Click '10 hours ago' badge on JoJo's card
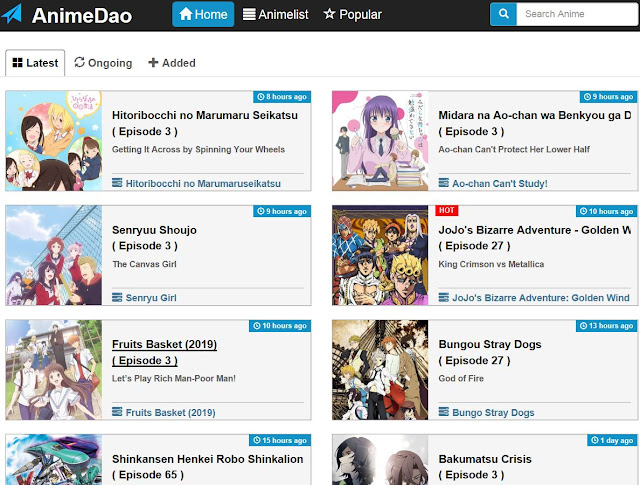The width and height of the screenshot is (640, 485). point(607,211)
